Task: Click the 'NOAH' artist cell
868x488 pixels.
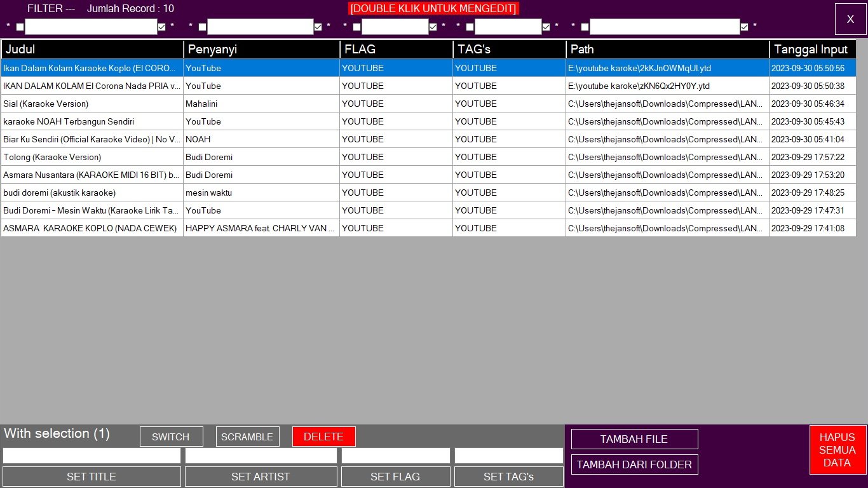Action: (262, 139)
